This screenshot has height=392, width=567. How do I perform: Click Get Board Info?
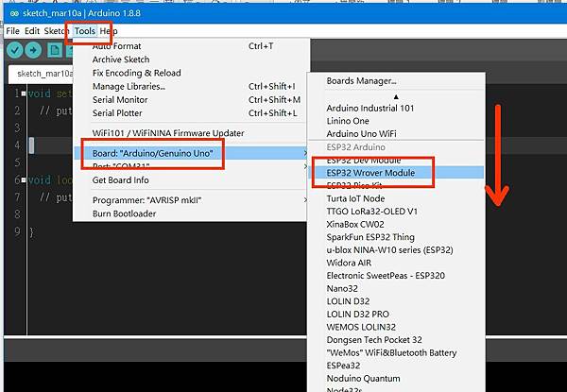point(191,179)
